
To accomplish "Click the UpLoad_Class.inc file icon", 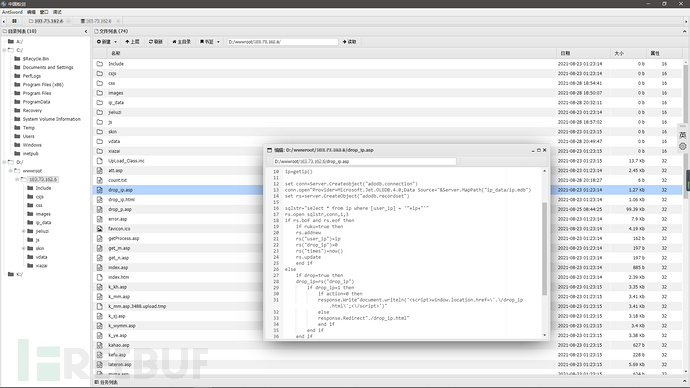I will (100, 161).
